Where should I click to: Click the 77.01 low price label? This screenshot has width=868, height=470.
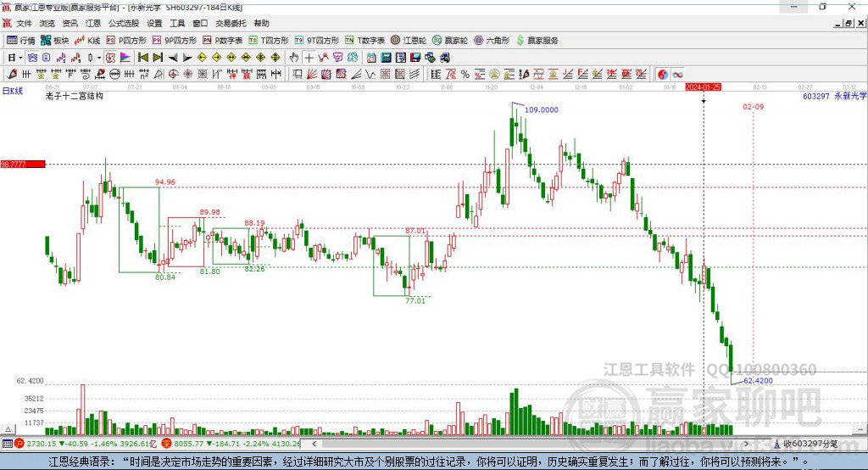(415, 300)
